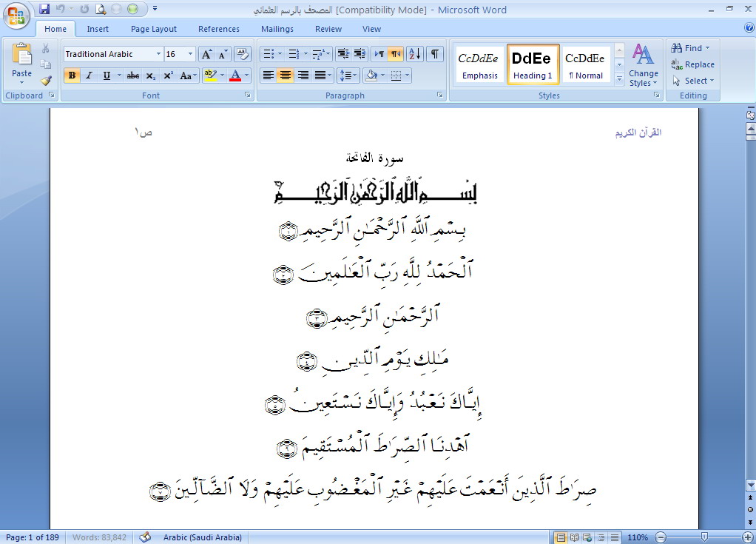Toggle underline formatting
Screen dimensions: 756x544
pyautogui.click(x=107, y=75)
